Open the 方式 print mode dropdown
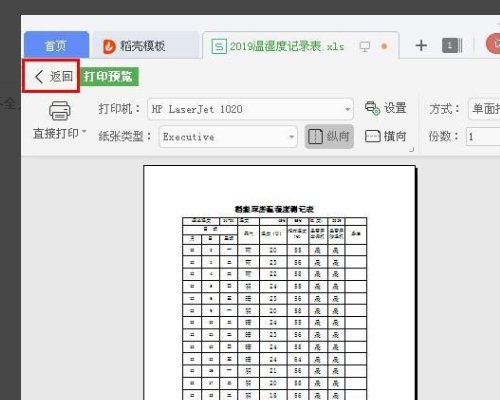The height and width of the screenshot is (400, 500). pyautogui.click(x=484, y=109)
